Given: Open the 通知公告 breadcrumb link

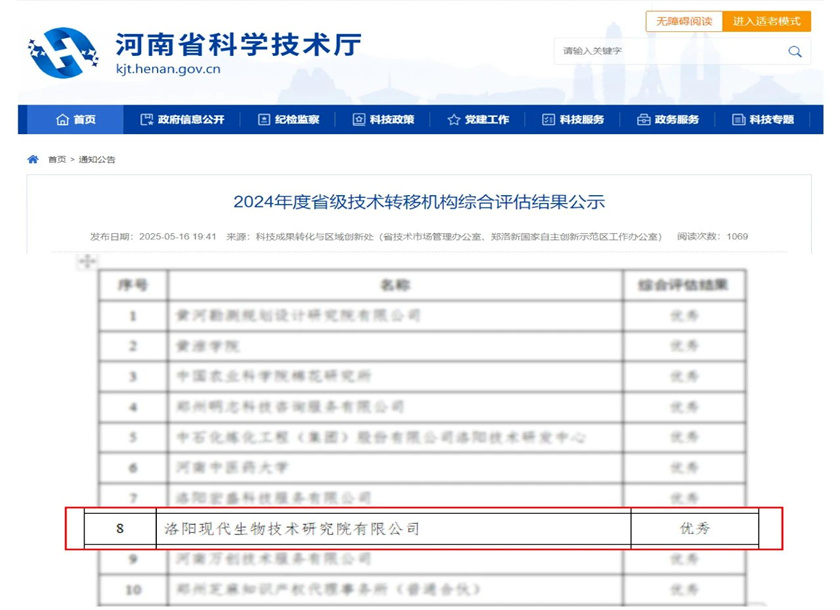Looking at the screenshot, I should click(x=97, y=160).
